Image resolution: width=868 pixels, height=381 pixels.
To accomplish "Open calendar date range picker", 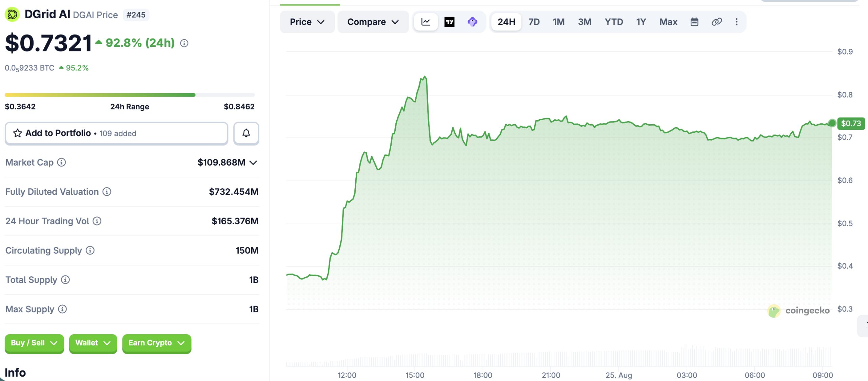I will (x=694, y=22).
